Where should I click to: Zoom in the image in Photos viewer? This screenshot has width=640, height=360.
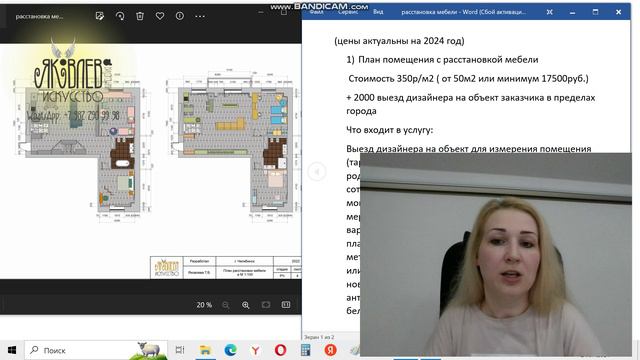(x=245, y=305)
